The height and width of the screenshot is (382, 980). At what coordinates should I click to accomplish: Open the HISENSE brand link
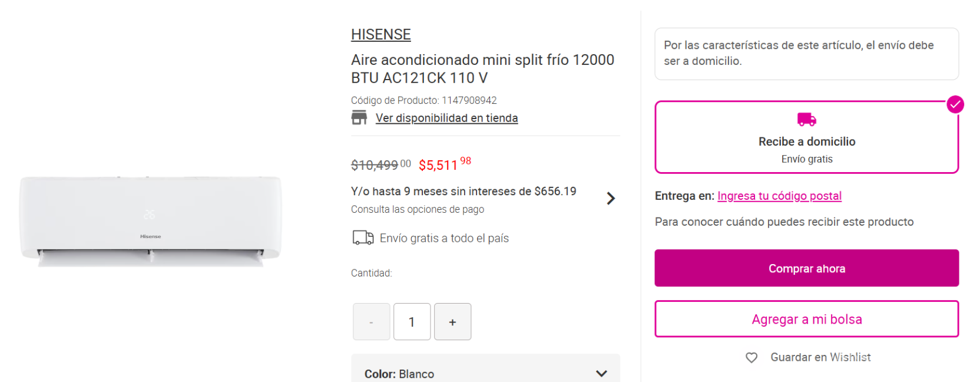(x=380, y=35)
